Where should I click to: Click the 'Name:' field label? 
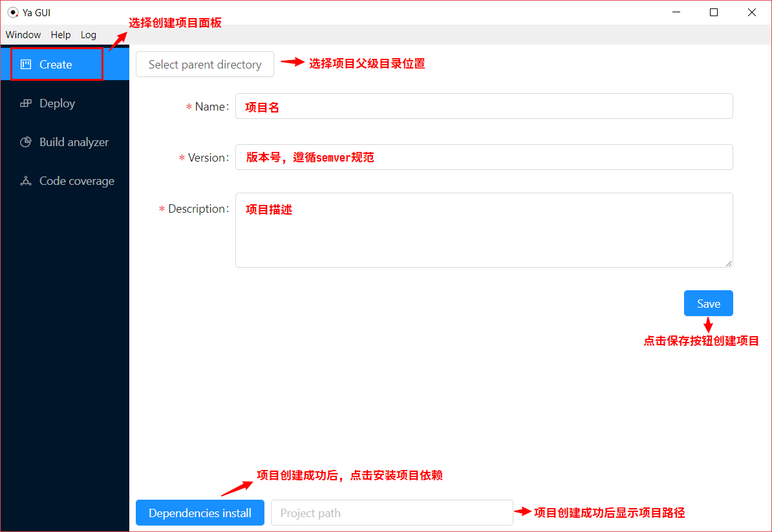tap(211, 106)
